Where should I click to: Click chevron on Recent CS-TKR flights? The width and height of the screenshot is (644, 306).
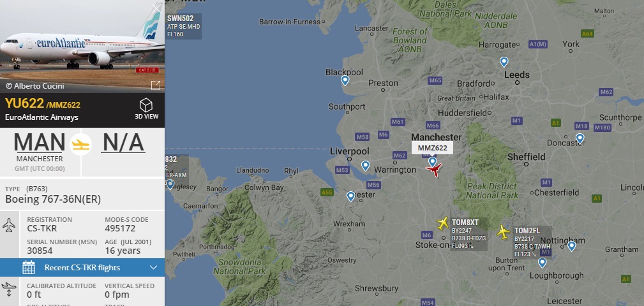click(x=154, y=268)
